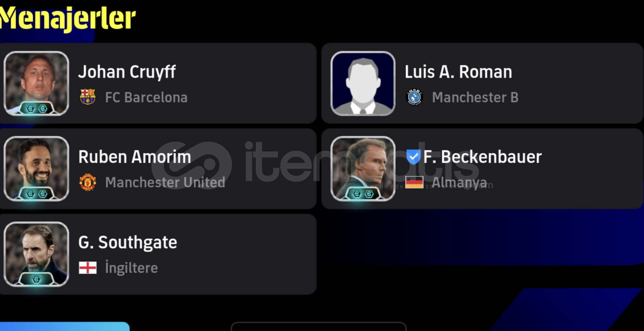The image size is (644, 331).
Task: Click the booster badge on Cruyff's portrait
Action: click(37, 108)
